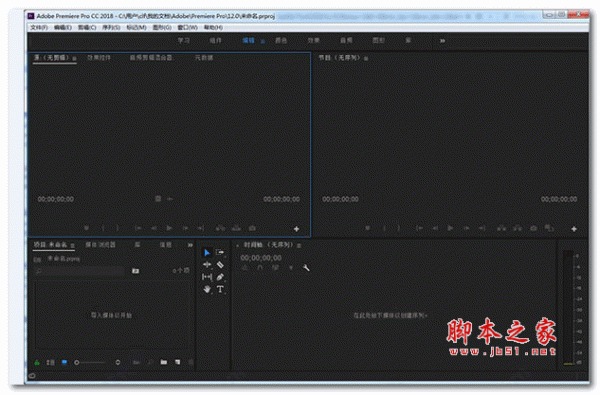Select the Type (T) tool
Viewport: 600px width, 395px height.
coord(220,289)
